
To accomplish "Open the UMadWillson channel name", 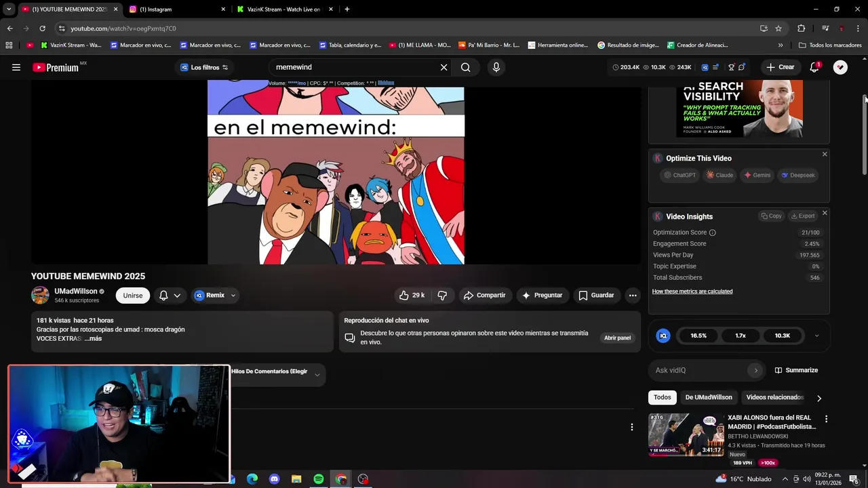I will point(76,291).
